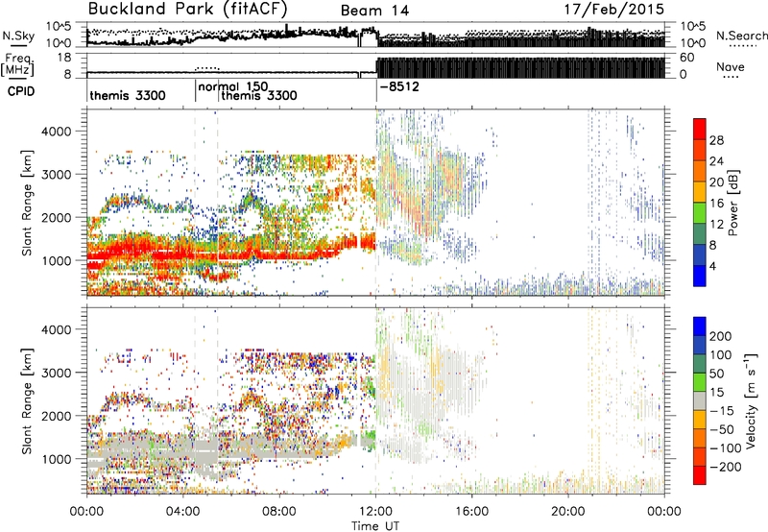Click the velocity panel 'Slant Range [km]' label
Screen dimensions: 768x532
27,401
